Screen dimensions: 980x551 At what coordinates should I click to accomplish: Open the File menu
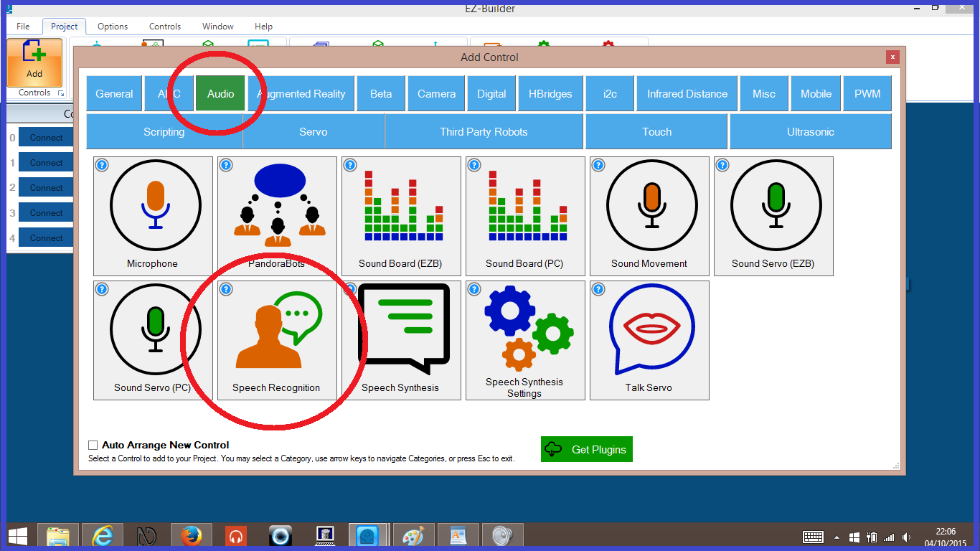pyautogui.click(x=23, y=27)
